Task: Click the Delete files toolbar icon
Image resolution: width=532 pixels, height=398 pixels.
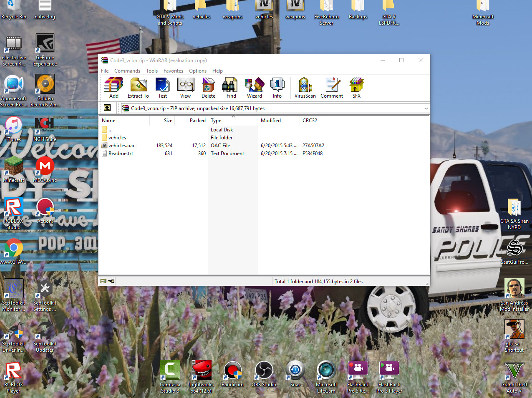Action: (208, 88)
